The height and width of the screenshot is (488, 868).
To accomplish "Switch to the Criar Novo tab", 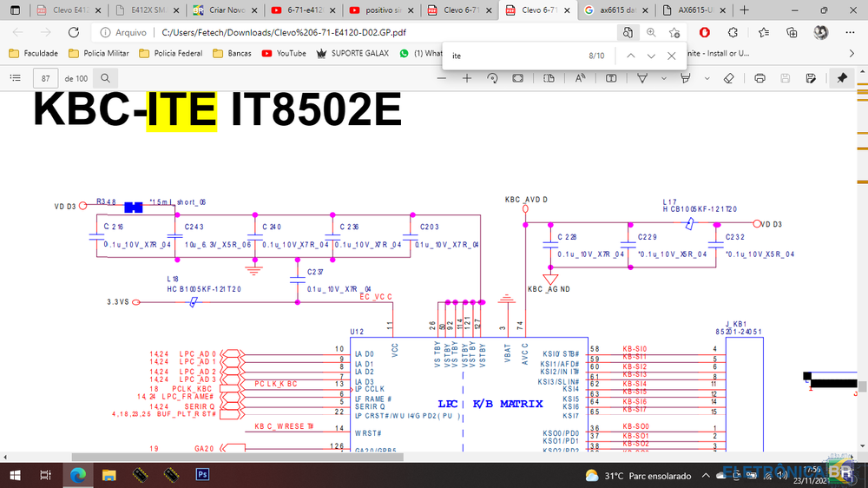I will click(224, 11).
